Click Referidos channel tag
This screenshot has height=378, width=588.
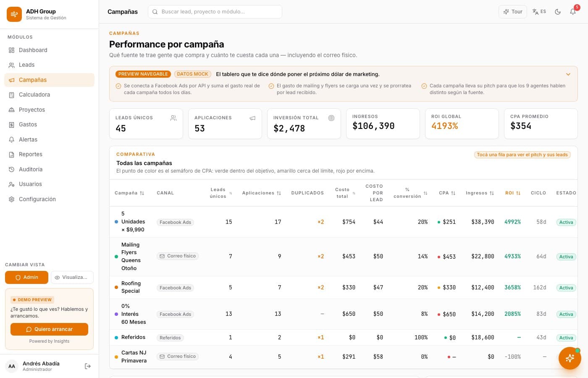point(170,338)
